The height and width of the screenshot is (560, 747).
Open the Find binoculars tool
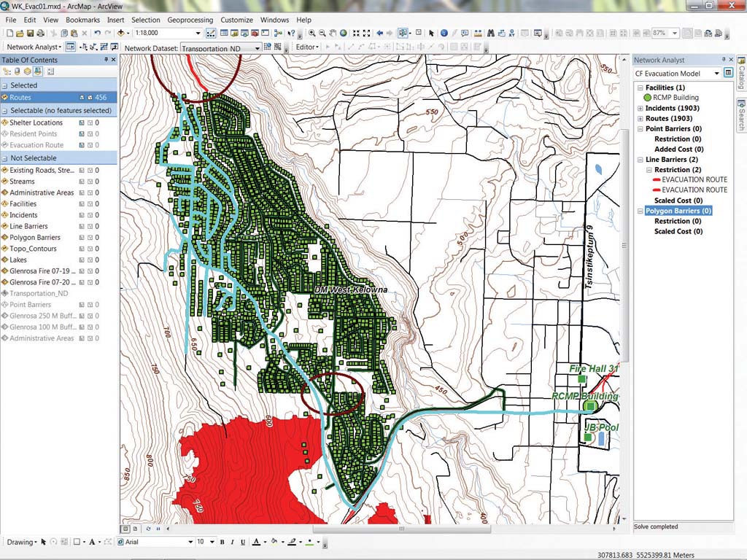[x=491, y=33]
